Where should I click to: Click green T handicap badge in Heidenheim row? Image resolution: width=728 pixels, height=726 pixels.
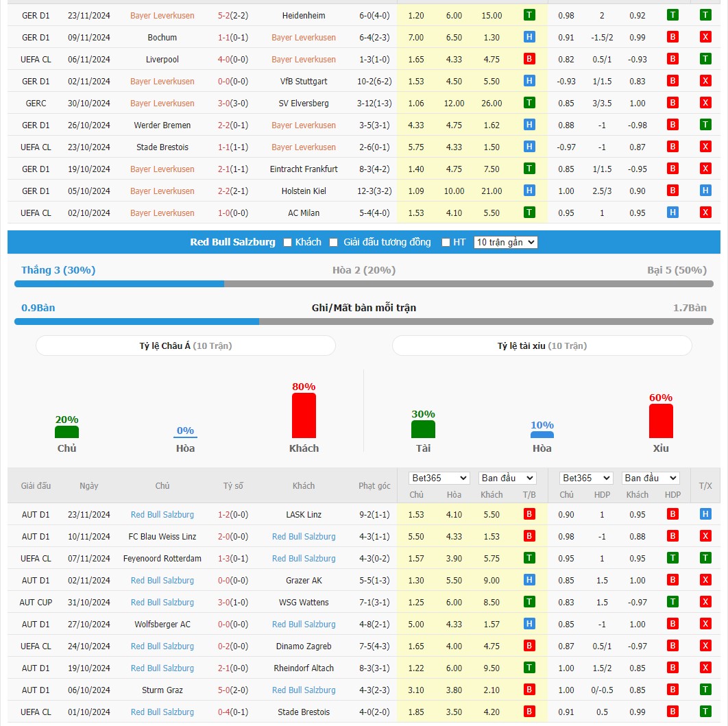[x=672, y=15]
